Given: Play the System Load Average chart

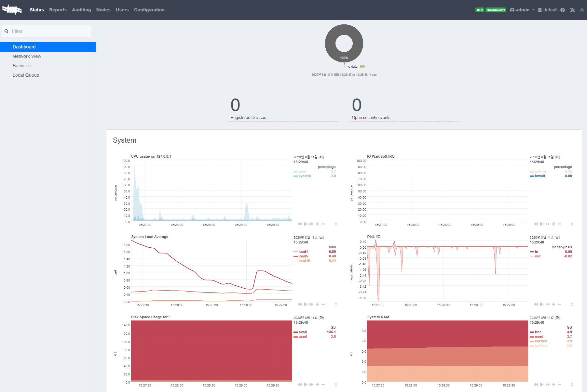Looking at the screenshot, I should pyautogui.click(x=306, y=304).
